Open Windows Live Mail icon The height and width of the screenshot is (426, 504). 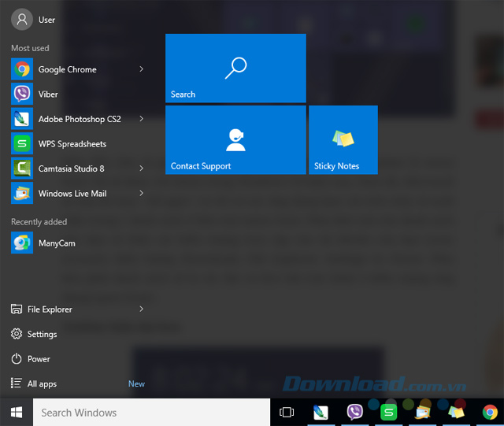pos(22,193)
